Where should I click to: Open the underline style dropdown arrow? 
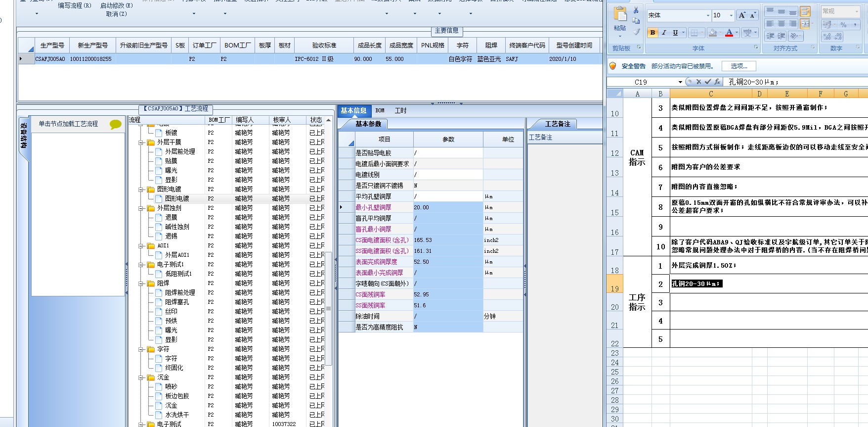(x=683, y=33)
